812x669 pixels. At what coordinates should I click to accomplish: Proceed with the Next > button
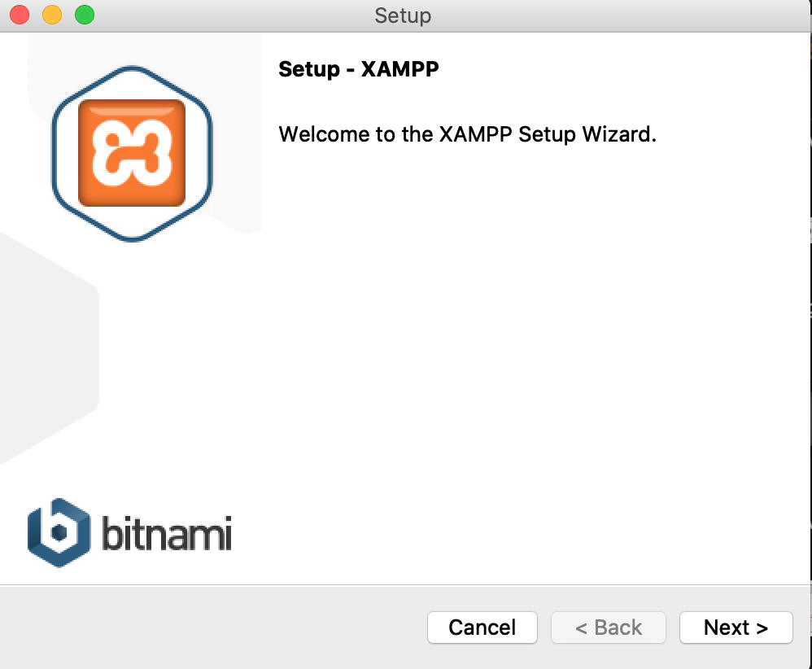point(736,627)
